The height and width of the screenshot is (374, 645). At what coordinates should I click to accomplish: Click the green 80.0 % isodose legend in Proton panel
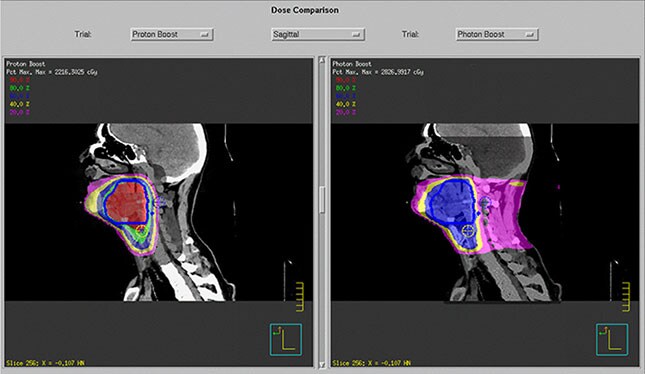[x=20, y=88]
